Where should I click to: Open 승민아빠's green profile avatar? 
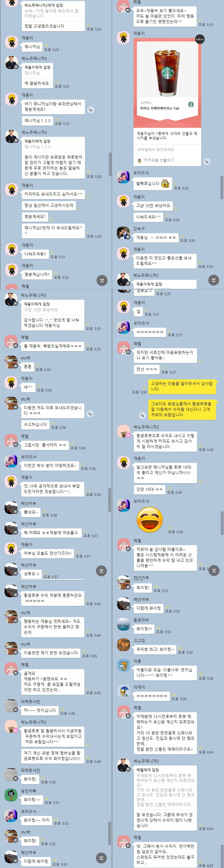point(11,795)
